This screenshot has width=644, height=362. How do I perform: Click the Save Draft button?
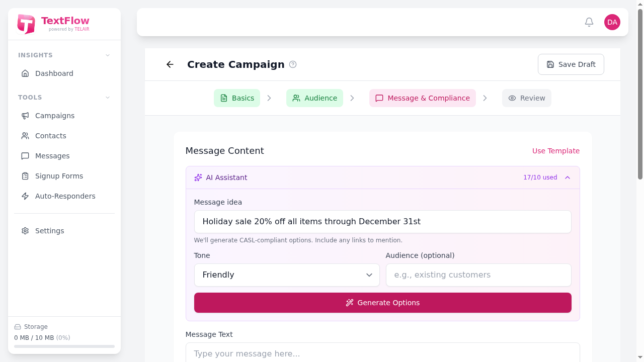(571, 64)
